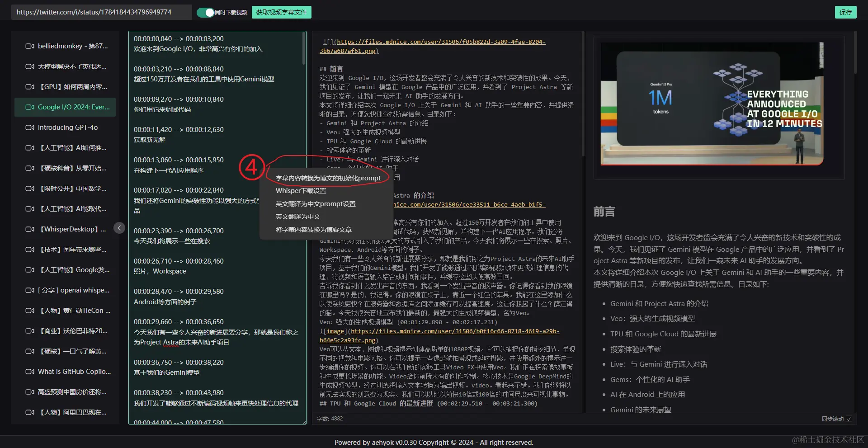Click the 获取视频字幕文件 button

(282, 12)
